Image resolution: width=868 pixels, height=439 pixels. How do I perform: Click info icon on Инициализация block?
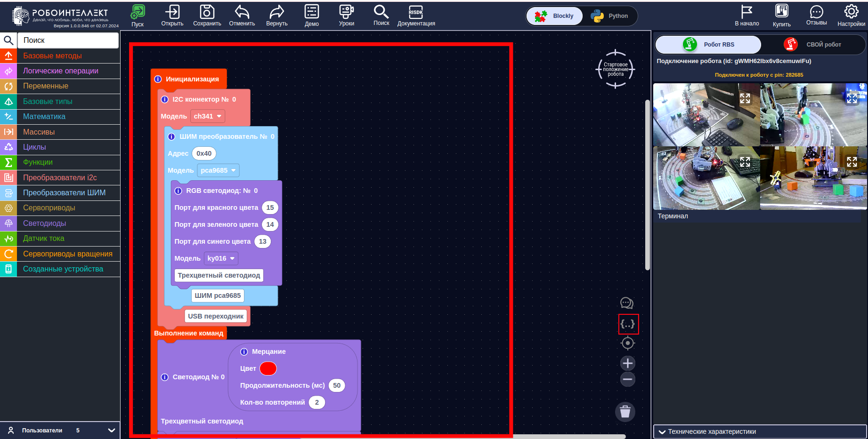coord(158,79)
